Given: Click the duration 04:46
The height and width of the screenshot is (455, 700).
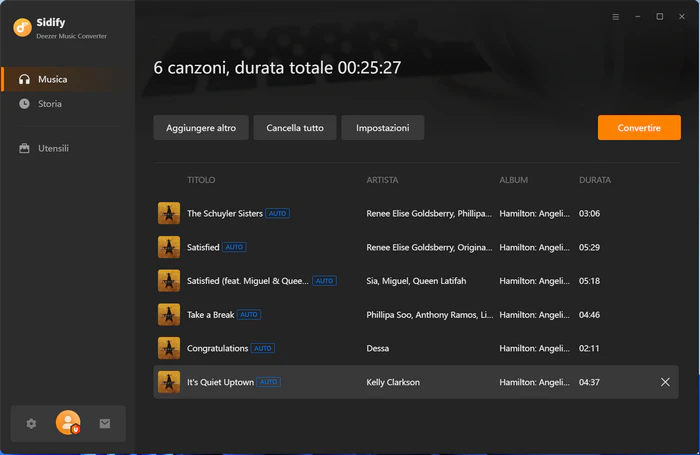Looking at the screenshot, I should click(589, 315).
